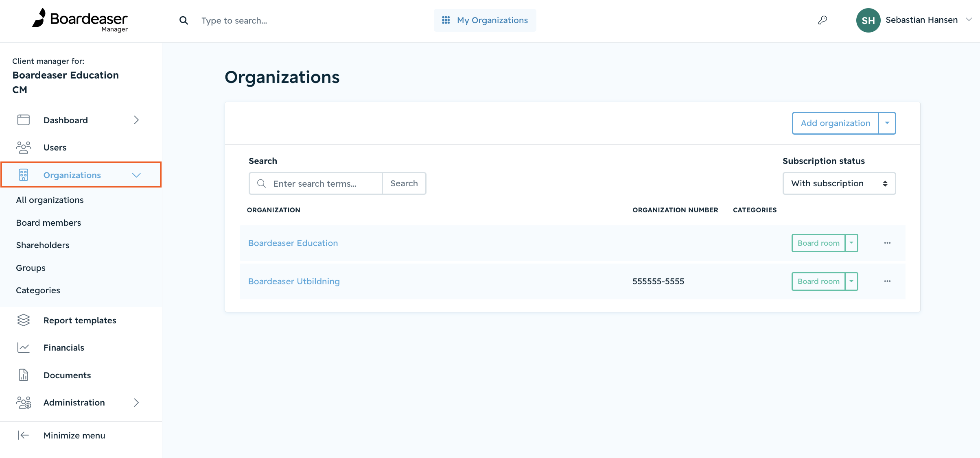Click the My Organizations button

click(x=485, y=20)
